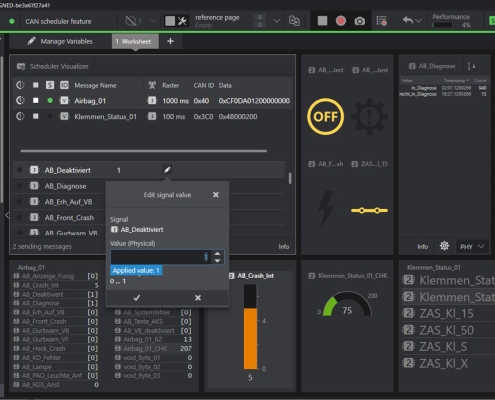Select the Airbag_01 message name
The width and height of the screenshot is (495, 400).
[90, 101]
